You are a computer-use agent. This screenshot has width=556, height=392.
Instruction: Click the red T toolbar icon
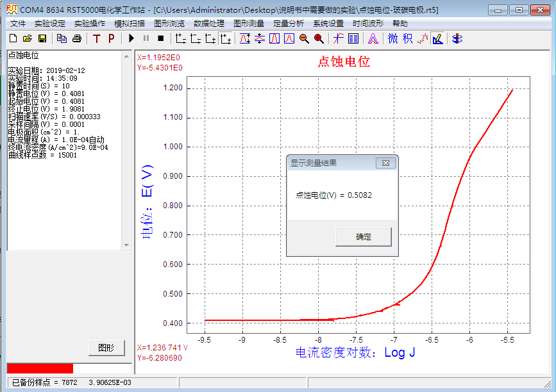(x=96, y=38)
